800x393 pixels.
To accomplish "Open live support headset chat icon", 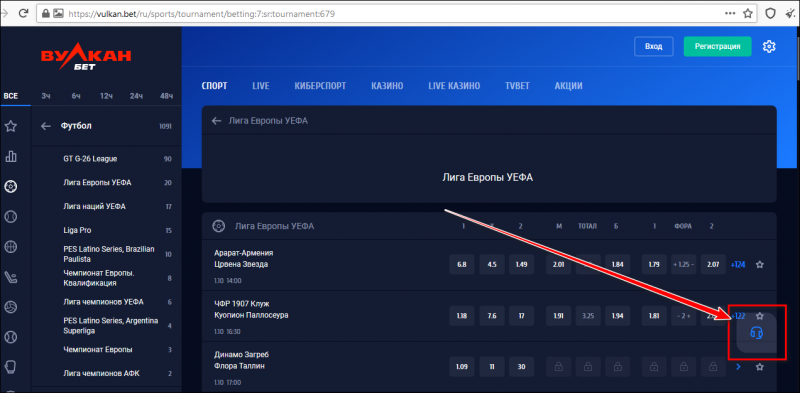I will pos(757,333).
